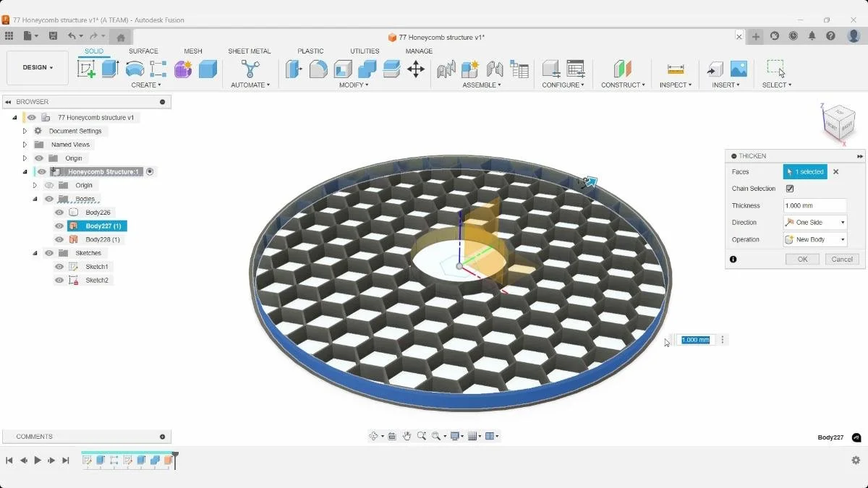Viewport: 868px width, 488px height.
Task: Click the Box primitive icon
Action: [208, 69]
